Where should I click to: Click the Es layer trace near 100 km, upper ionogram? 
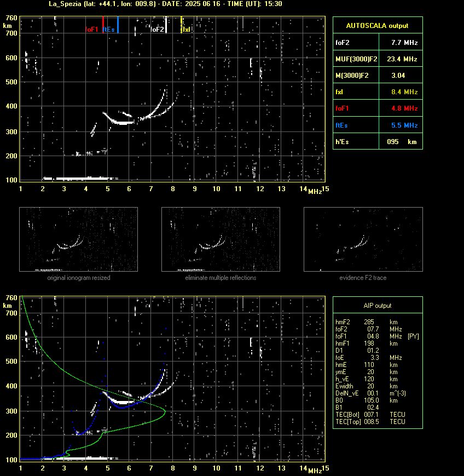tap(80, 179)
